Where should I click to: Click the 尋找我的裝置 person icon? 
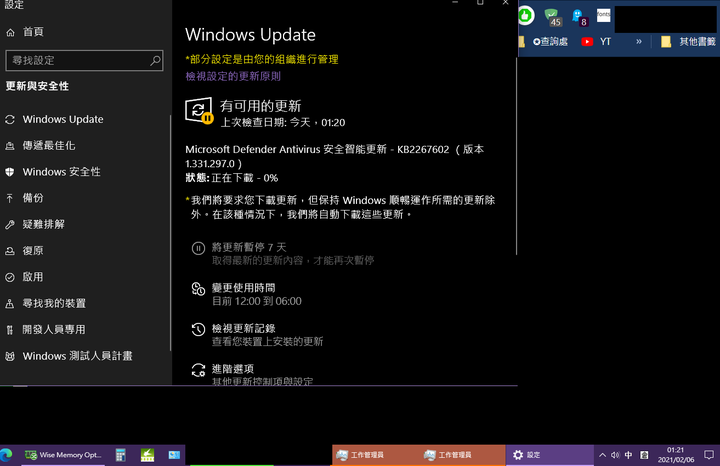[x=10, y=303]
